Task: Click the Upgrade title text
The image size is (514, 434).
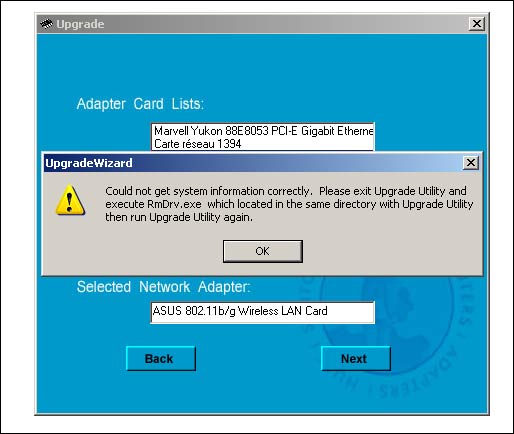Action: [x=80, y=24]
